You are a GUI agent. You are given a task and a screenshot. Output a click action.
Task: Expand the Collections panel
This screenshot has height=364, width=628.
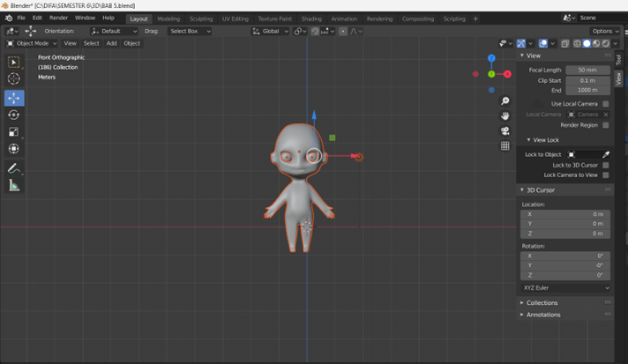[x=542, y=303]
